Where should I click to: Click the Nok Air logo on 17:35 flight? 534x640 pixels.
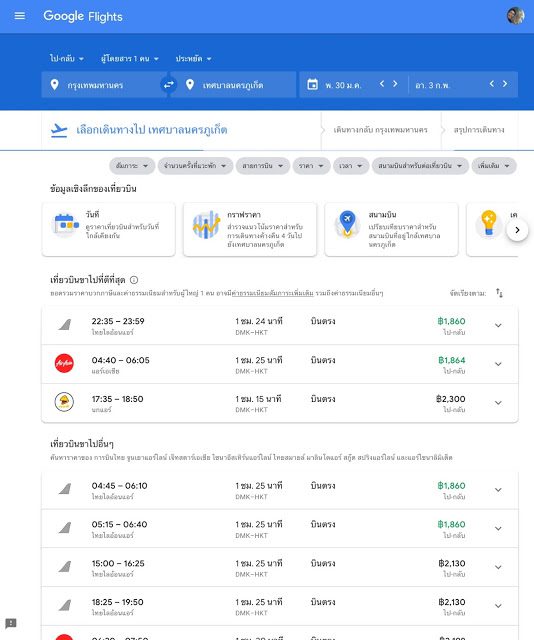[64, 402]
